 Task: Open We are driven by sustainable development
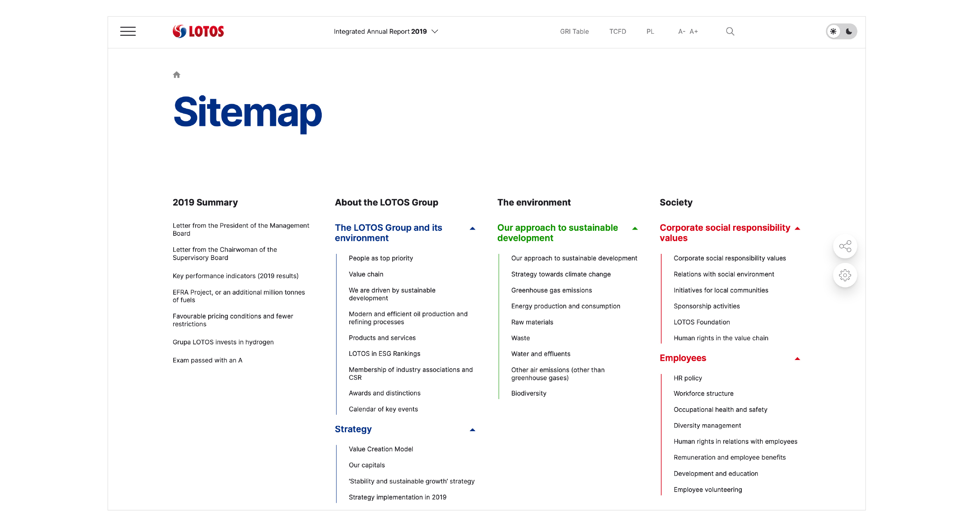click(392, 294)
